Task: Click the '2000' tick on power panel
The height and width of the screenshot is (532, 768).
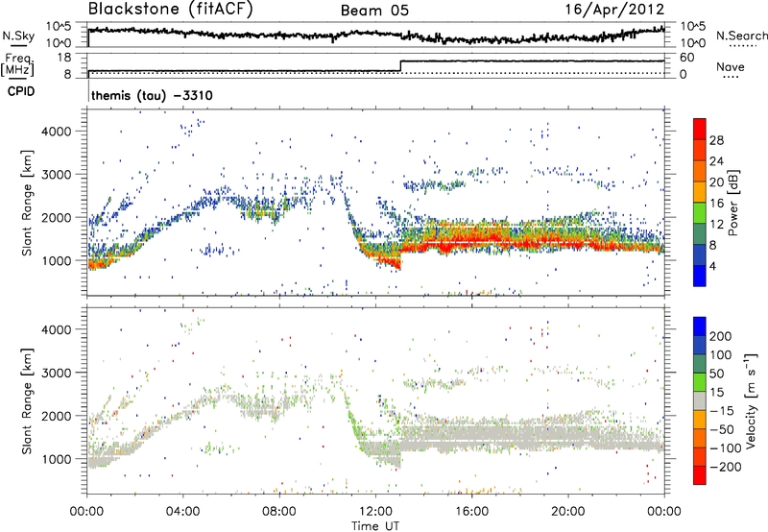Action: pyautogui.click(x=56, y=217)
